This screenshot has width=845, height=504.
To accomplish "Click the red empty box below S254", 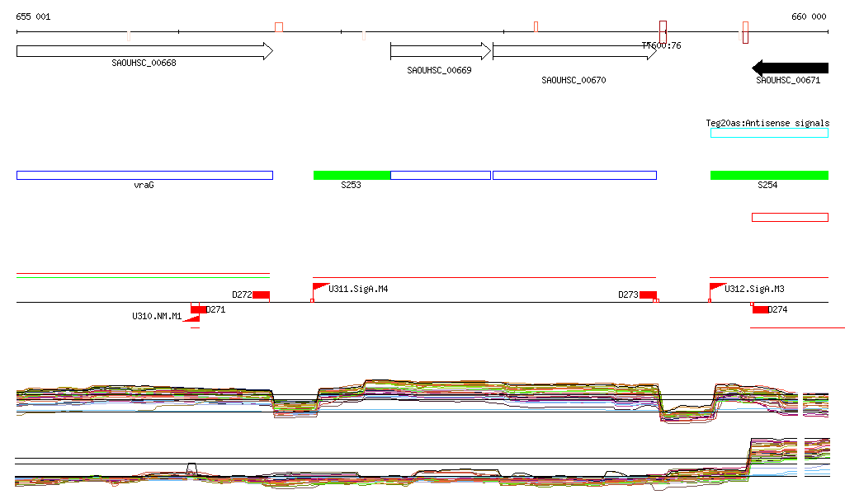I will point(790,218).
